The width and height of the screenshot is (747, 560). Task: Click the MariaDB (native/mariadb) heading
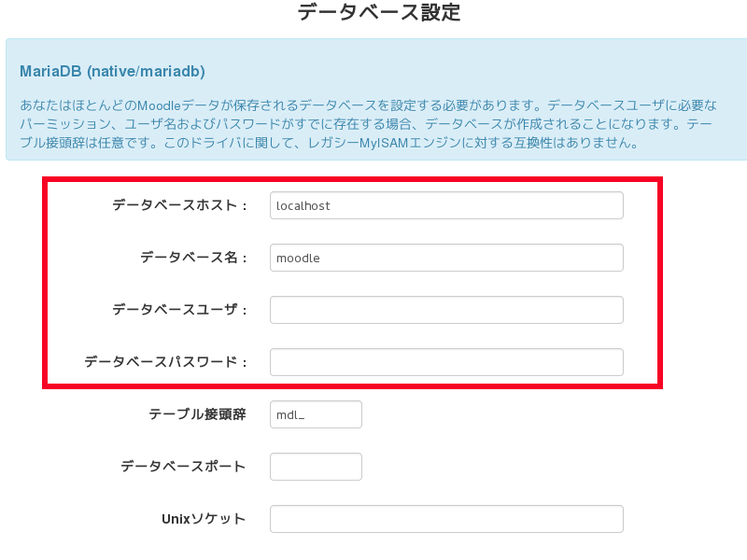[x=112, y=71]
